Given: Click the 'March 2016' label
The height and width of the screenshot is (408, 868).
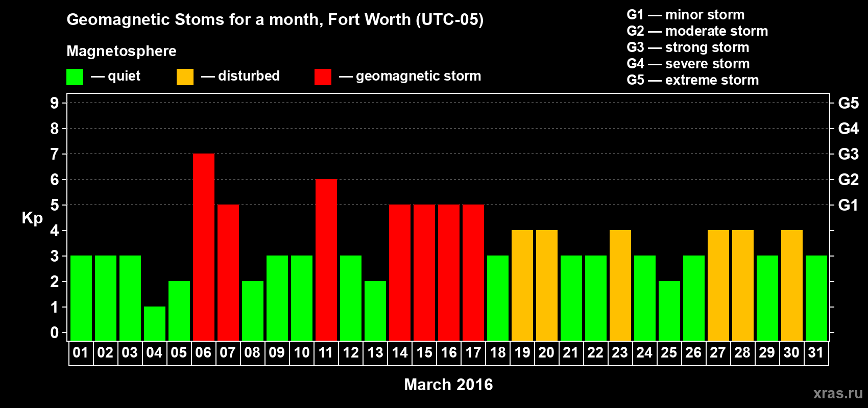Looking at the screenshot, I should pos(448,385).
